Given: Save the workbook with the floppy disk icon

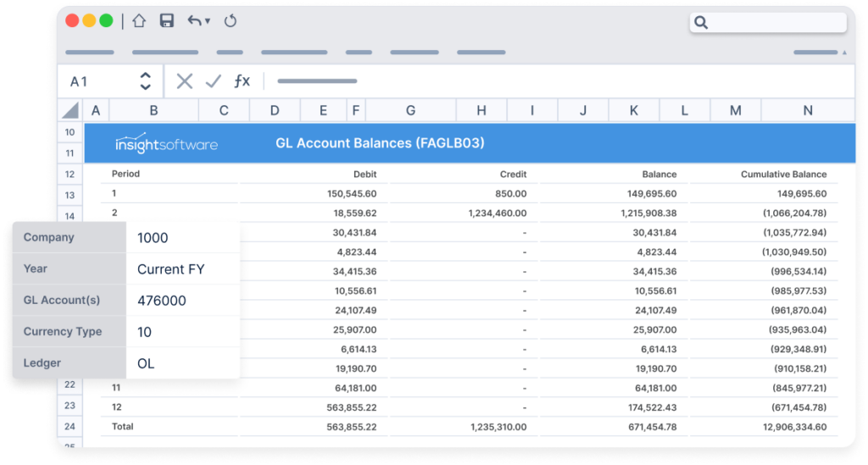Looking at the screenshot, I should (x=167, y=21).
